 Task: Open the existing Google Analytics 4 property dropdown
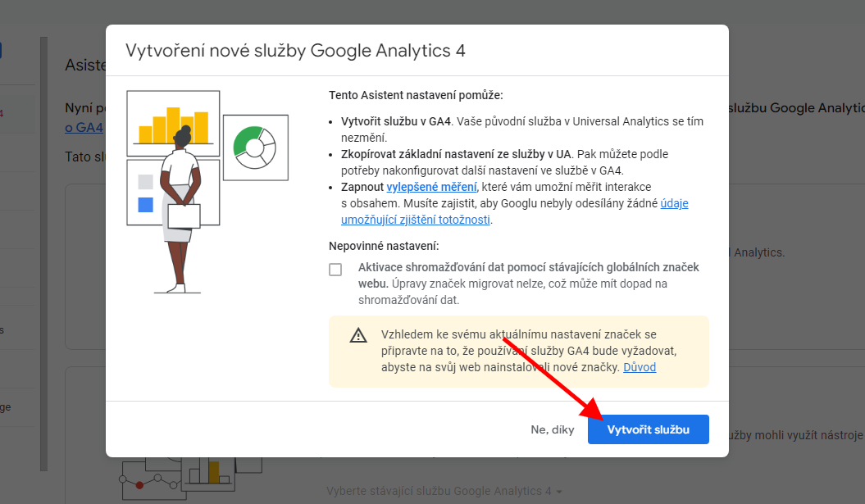click(x=444, y=491)
